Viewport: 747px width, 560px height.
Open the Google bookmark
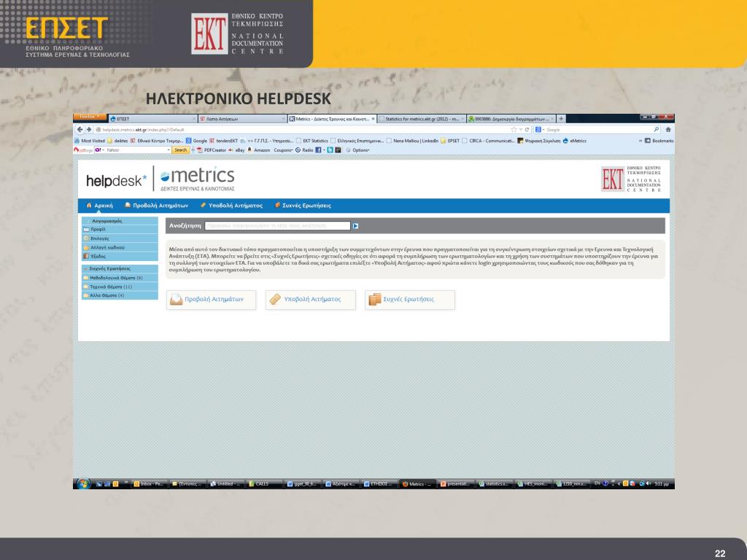(x=196, y=141)
